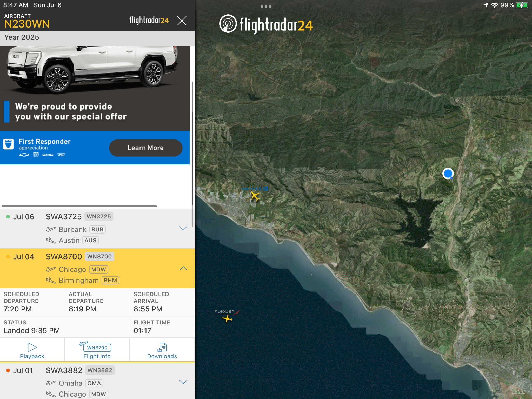
Task: Open Playback for flight SWA8700
Action: click(x=32, y=350)
